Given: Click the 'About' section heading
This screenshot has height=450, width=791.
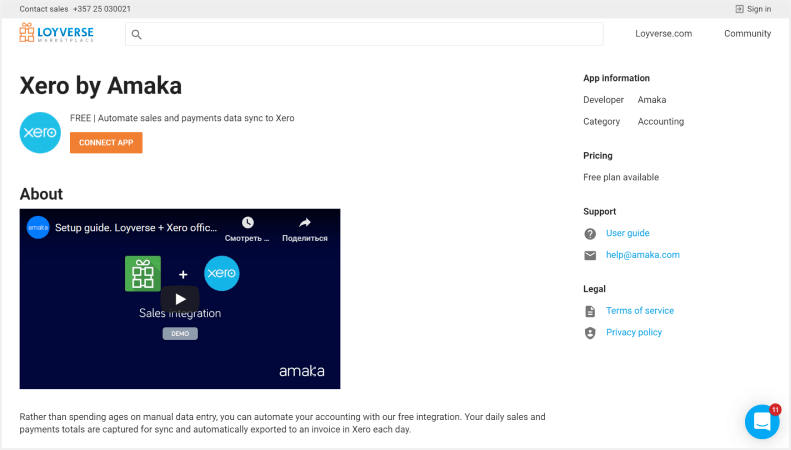Looking at the screenshot, I should (x=41, y=194).
